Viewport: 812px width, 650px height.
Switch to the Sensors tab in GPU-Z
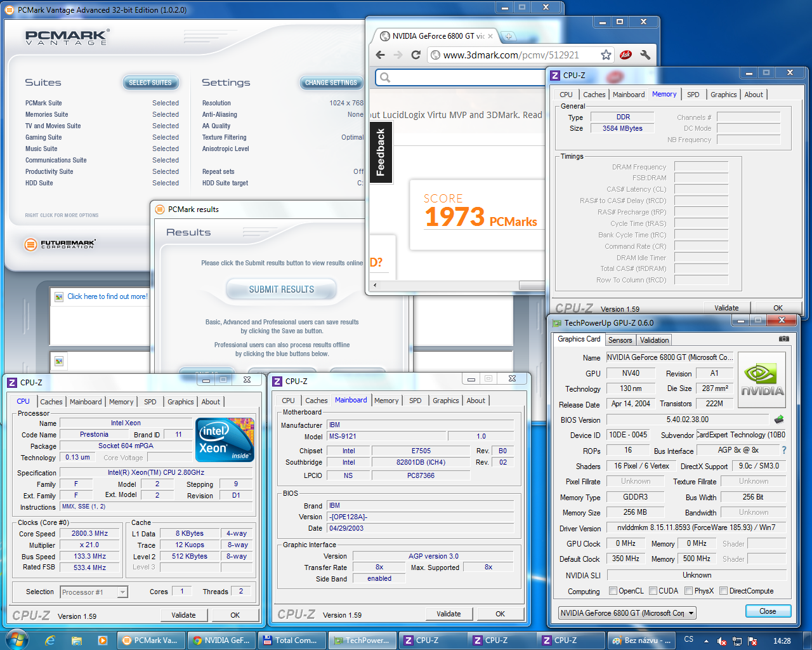click(620, 340)
